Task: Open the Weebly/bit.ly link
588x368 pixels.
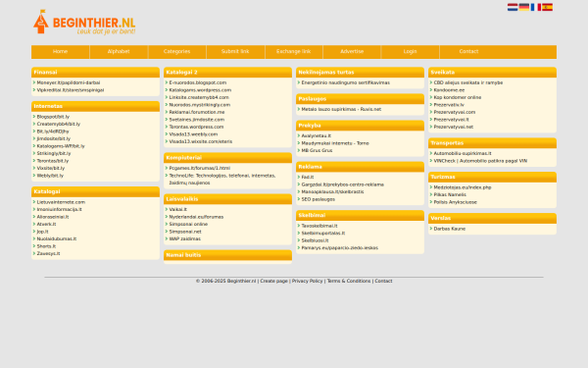Action: point(50,176)
